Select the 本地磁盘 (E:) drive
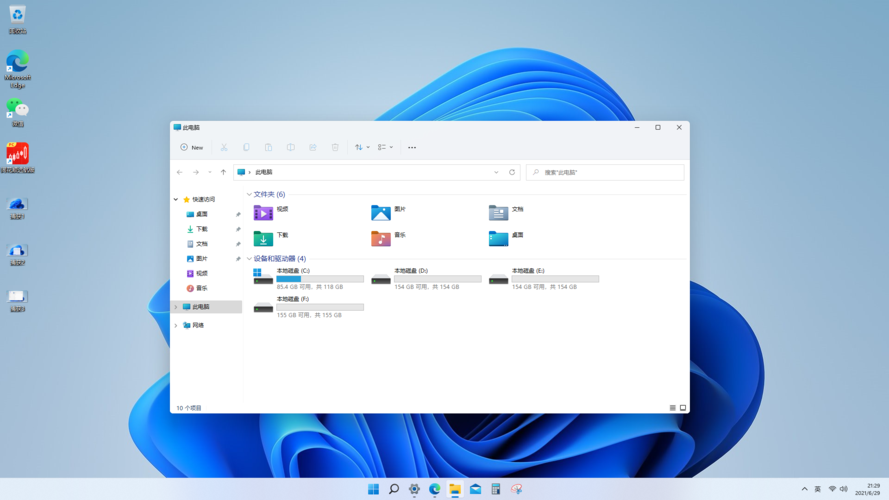The width and height of the screenshot is (889, 500). pos(543,278)
